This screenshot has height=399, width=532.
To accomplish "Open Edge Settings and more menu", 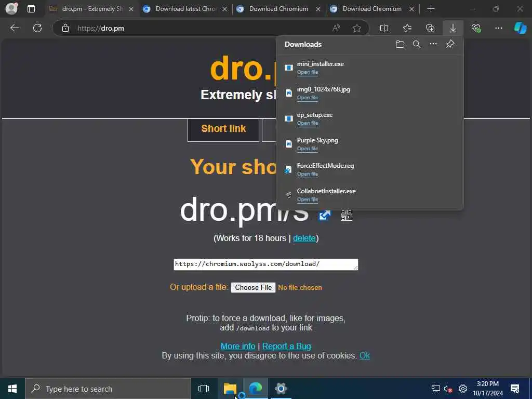I will pyautogui.click(x=498, y=28).
